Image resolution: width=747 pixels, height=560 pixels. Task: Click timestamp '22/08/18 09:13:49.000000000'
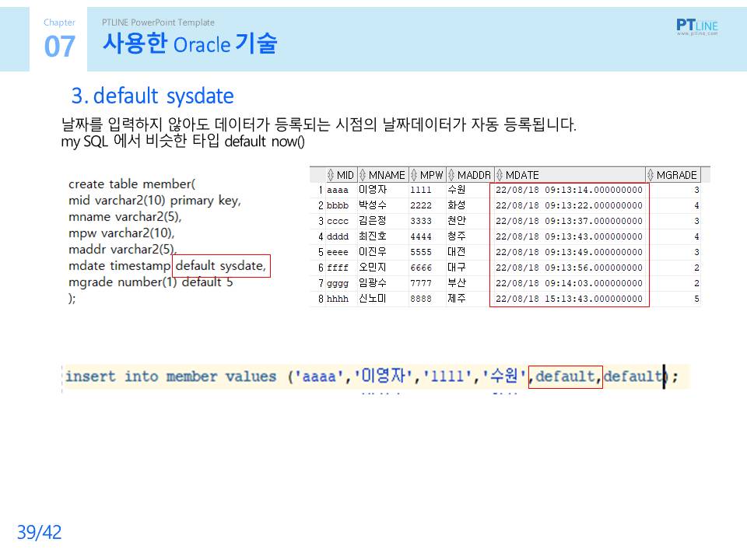[569, 252]
